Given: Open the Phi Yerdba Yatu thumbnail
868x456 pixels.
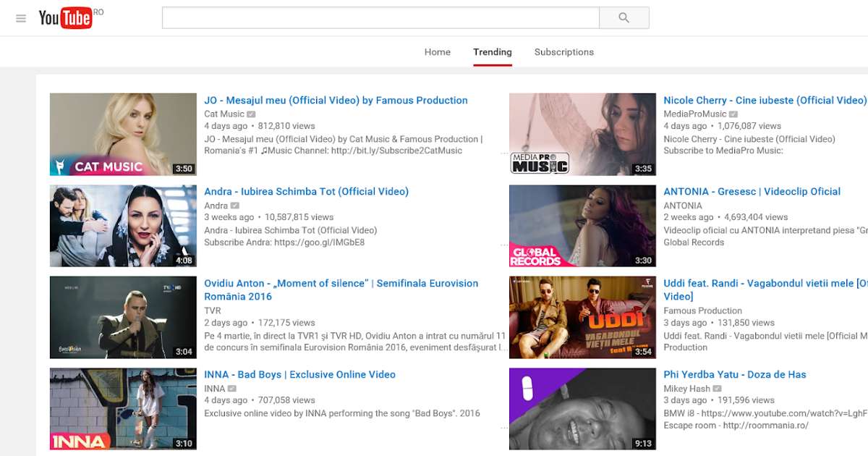Looking at the screenshot, I should click(x=582, y=410).
